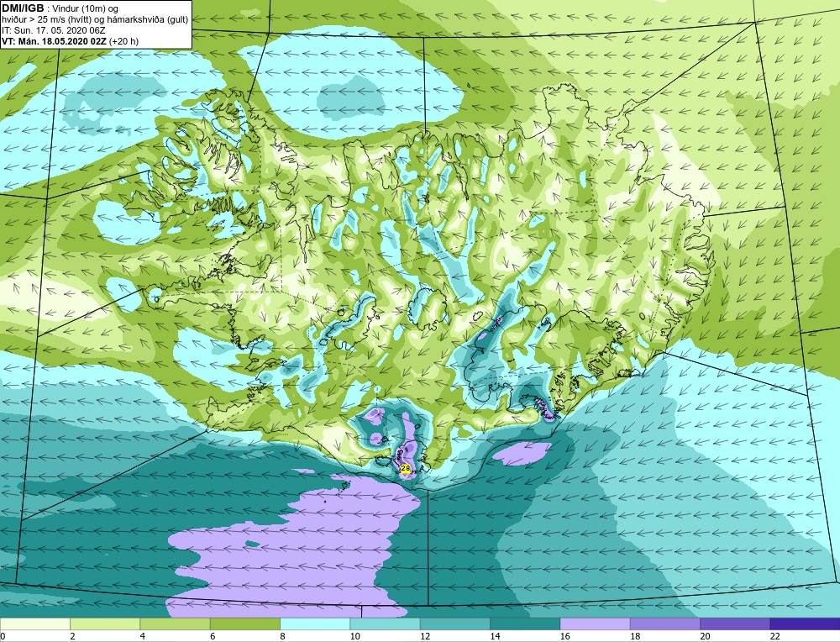This screenshot has width=840, height=642.
Task: Click the legend label '12'
Action: click(x=425, y=636)
